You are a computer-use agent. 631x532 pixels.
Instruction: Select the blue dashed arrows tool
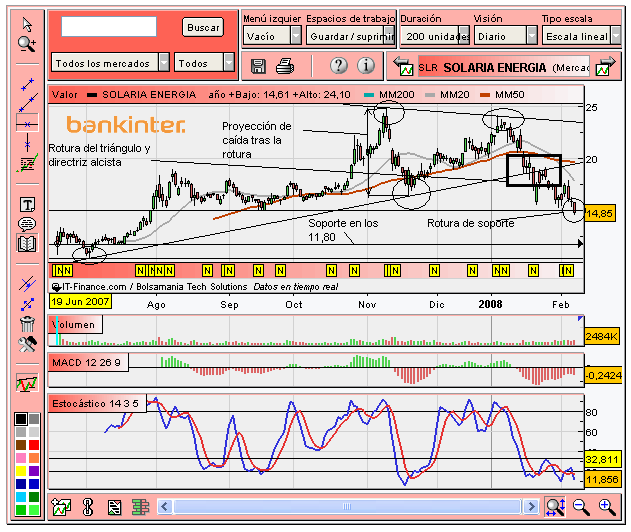click(27, 304)
